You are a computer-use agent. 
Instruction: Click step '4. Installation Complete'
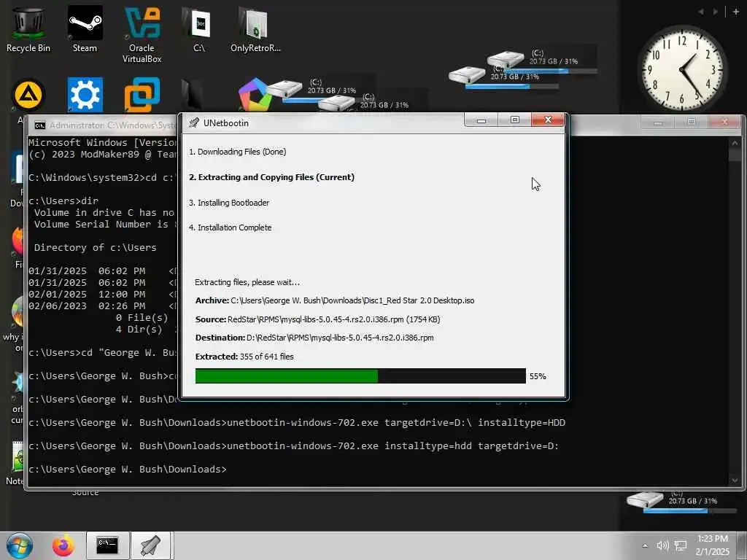pyautogui.click(x=230, y=227)
